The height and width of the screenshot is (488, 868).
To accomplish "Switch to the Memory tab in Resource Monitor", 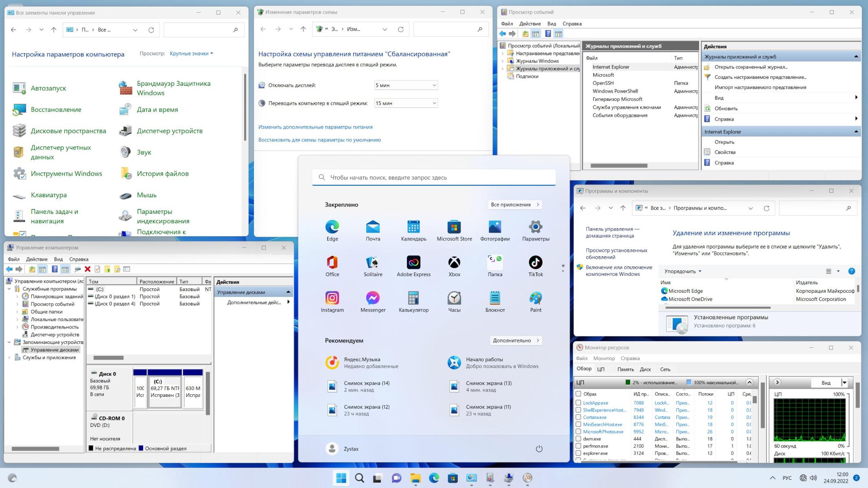I will pyautogui.click(x=625, y=369).
